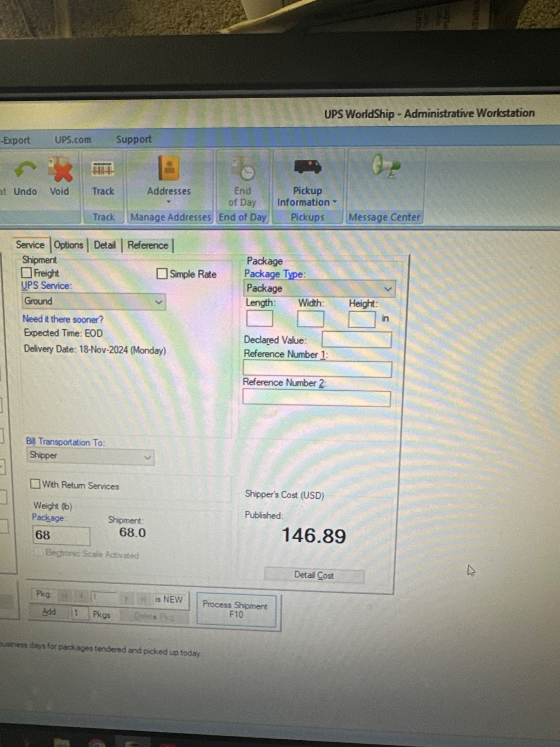The image size is (560, 747).
Task: Open the Track barcode icon
Action: click(x=103, y=169)
